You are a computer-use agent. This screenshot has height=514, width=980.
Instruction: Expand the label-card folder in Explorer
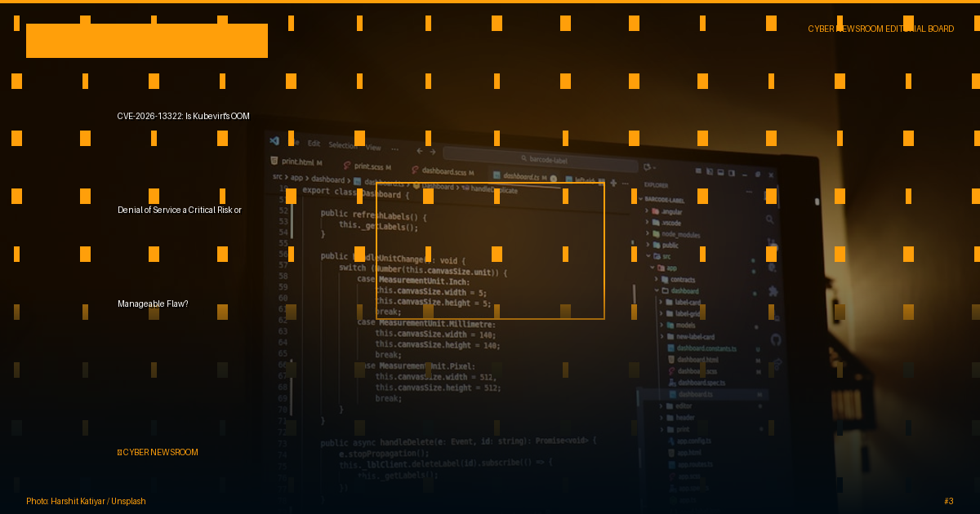coord(681,302)
